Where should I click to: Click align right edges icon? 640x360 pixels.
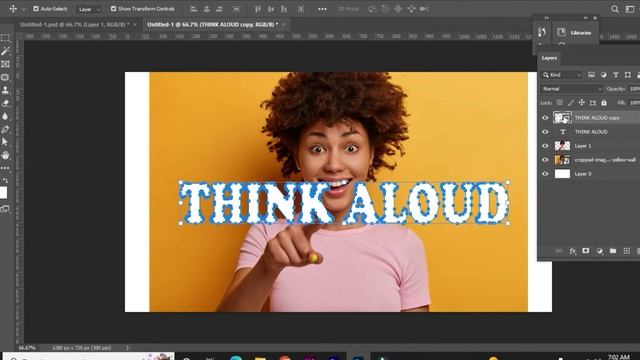point(220,9)
